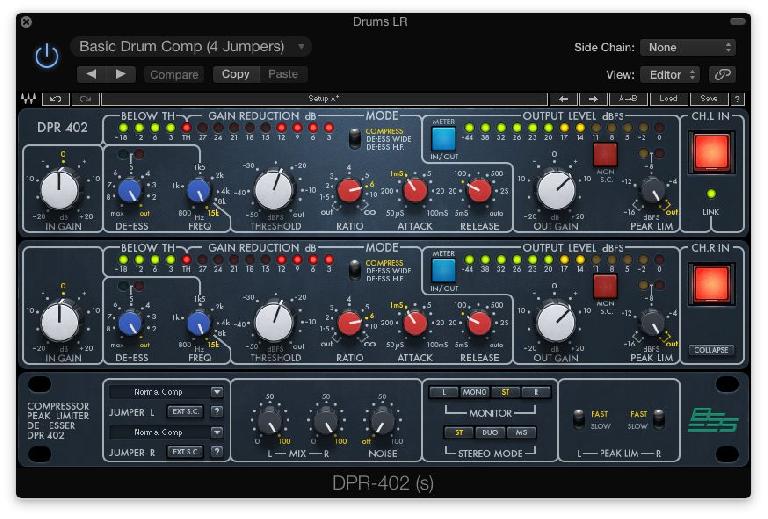Flip channel R MODE compress switch

tap(355, 270)
